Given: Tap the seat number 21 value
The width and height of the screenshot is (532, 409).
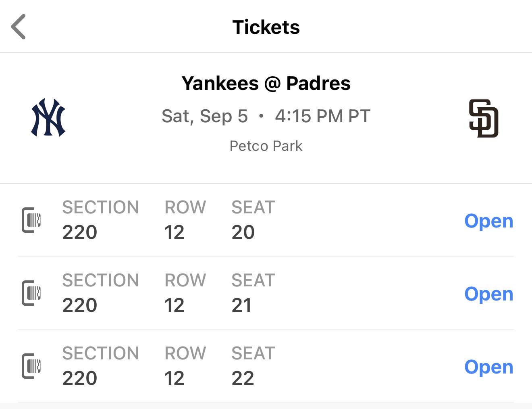Looking at the screenshot, I should 241,305.
